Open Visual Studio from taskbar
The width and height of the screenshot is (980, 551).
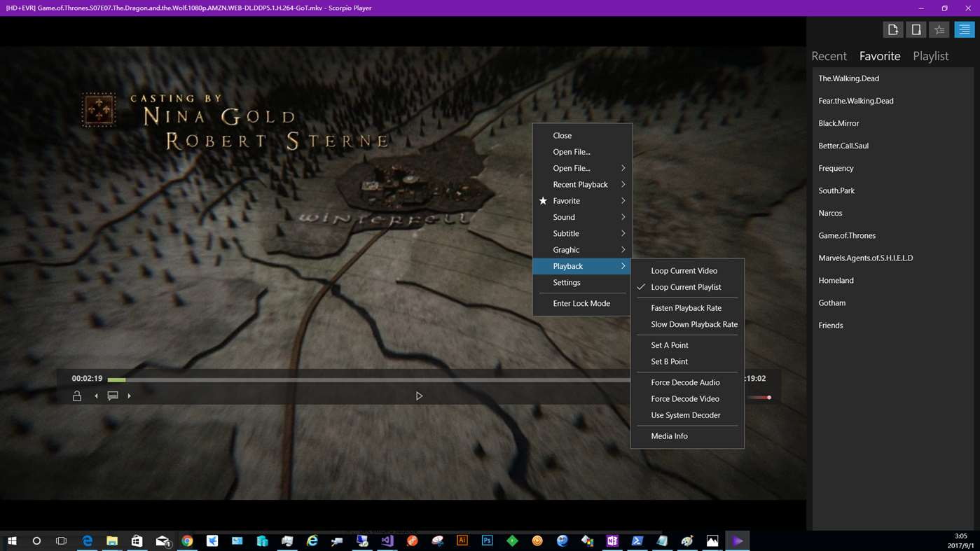387,540
